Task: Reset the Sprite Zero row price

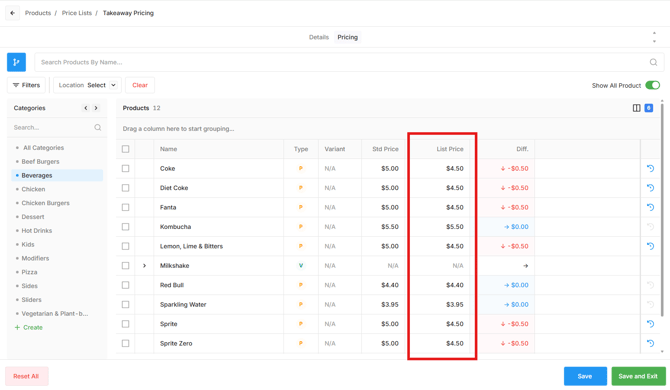Action: tap(650, 343)
